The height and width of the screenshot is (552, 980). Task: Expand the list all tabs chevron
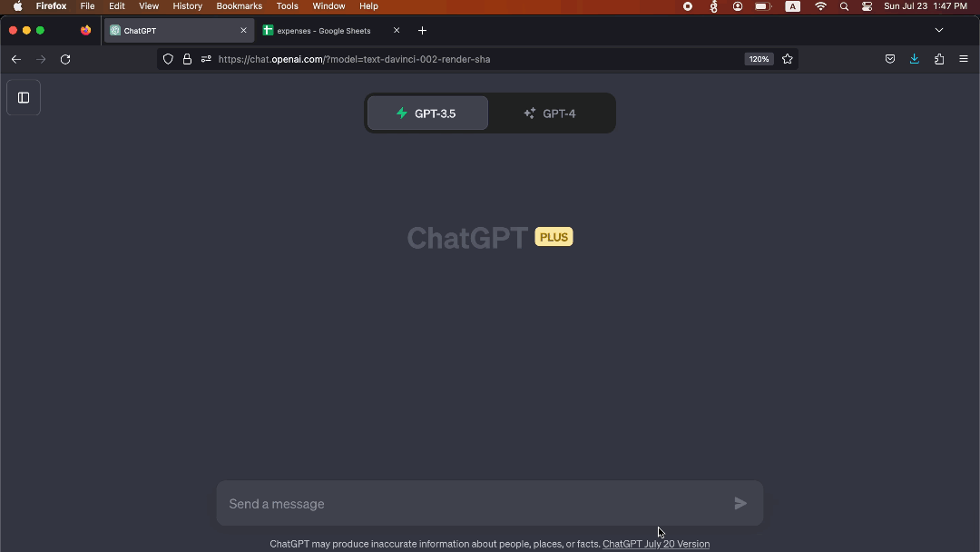point(939,30)
